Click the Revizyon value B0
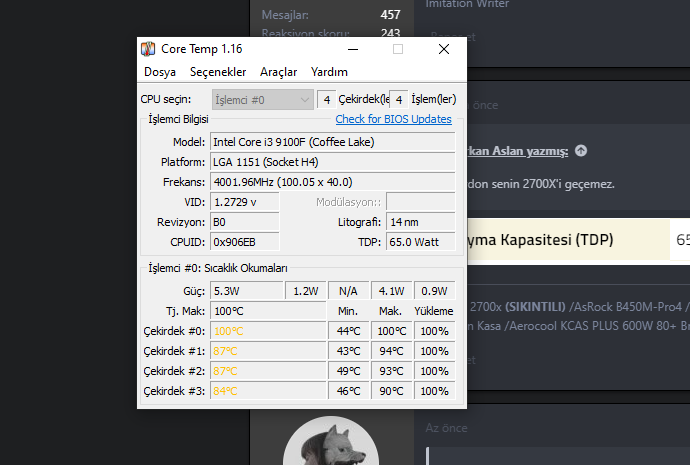 [x=245, y=222]
